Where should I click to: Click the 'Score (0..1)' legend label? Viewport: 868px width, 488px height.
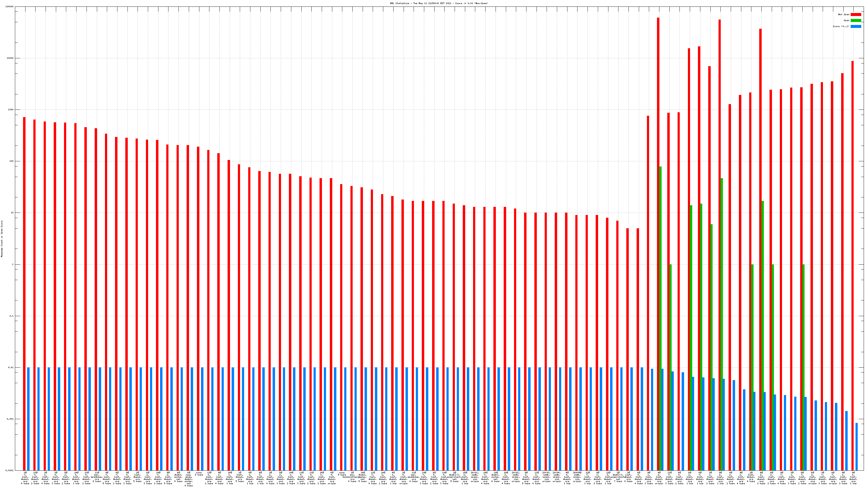[x=841, y=26]
